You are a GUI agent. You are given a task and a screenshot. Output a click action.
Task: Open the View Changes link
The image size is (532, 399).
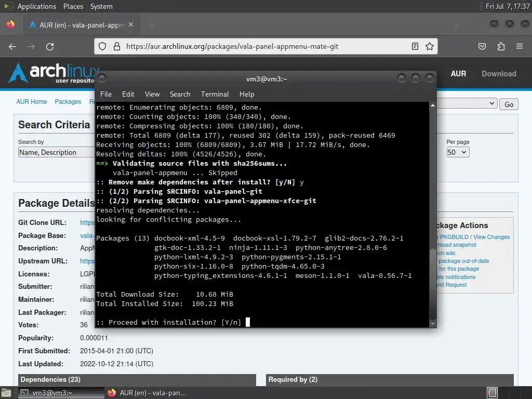coord(491,237)
